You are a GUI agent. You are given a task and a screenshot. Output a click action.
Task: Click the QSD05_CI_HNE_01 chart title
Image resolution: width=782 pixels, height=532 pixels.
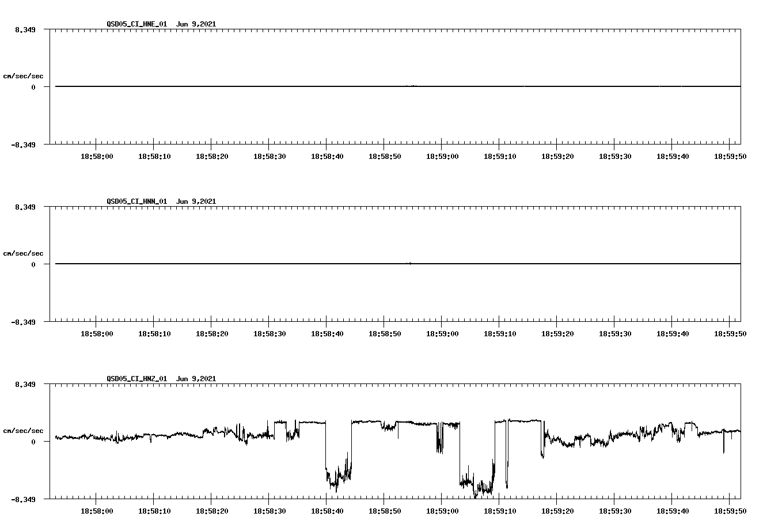[161, 24]
